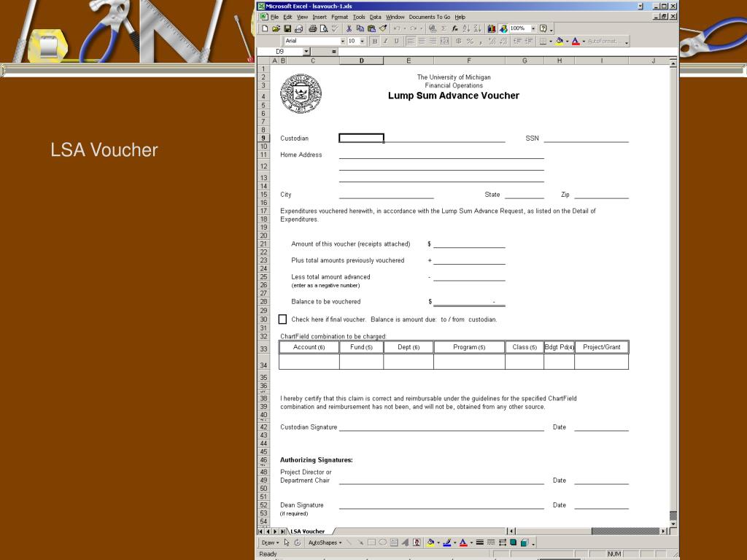Paste from clipboard using Paste icon
The image size is (747, 560).
point(371,28)
